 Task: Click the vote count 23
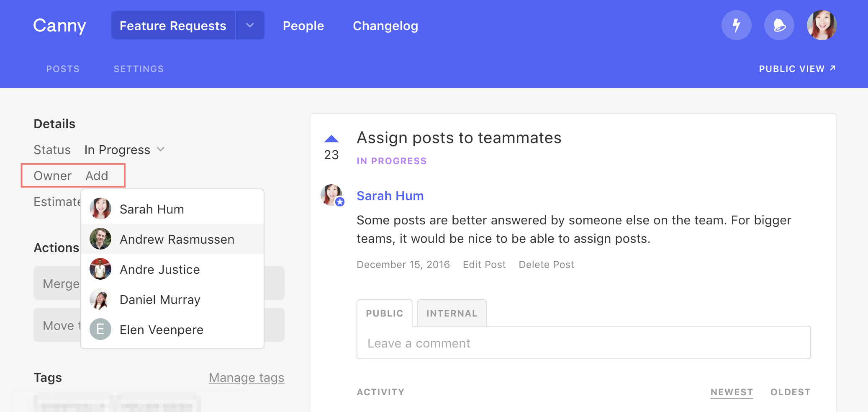click(x=331, y=155)
